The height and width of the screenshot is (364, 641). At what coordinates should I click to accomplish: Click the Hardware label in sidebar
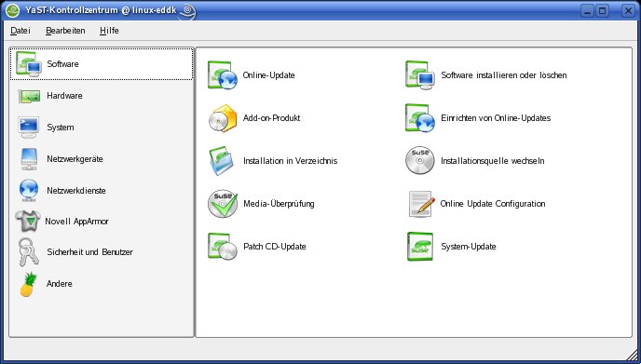pos(64,96)
